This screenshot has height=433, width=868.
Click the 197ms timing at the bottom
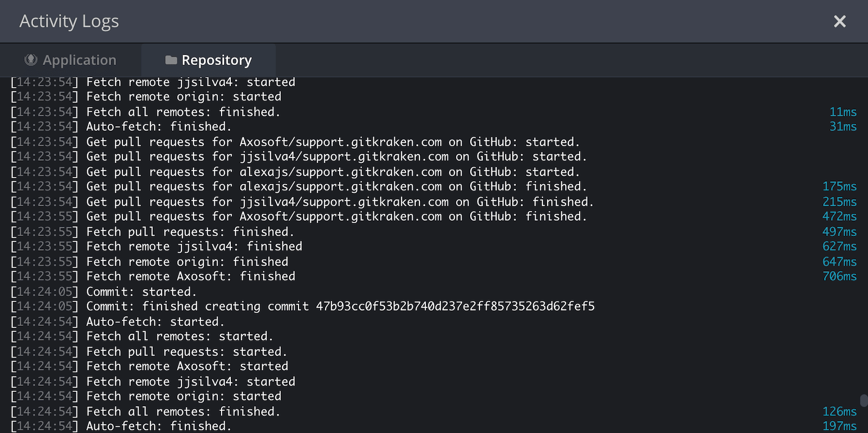[840, 426]
